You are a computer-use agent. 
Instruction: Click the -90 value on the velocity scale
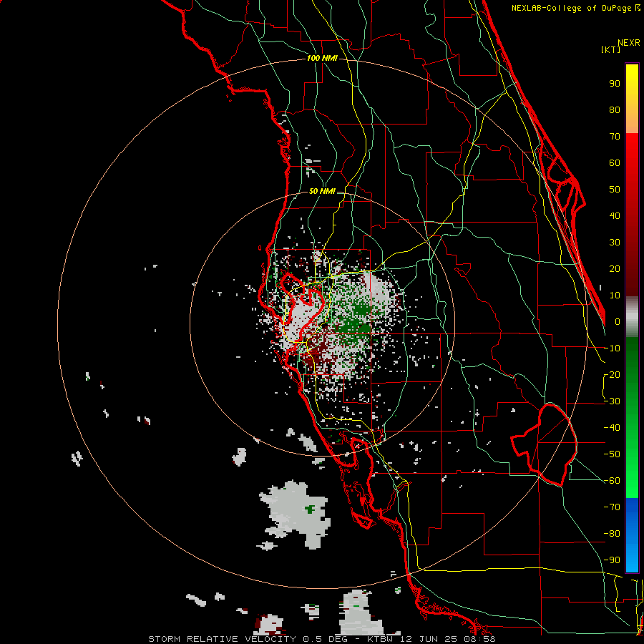[612, 560]
